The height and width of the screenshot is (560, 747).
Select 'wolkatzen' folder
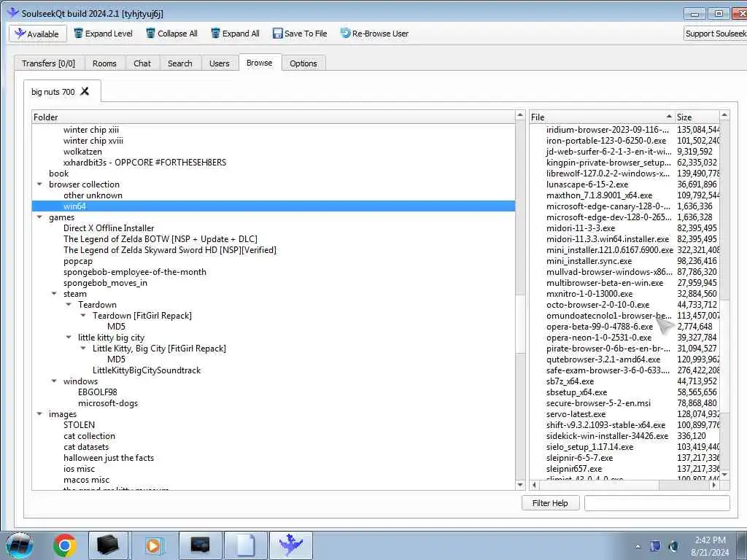(82, 152)
